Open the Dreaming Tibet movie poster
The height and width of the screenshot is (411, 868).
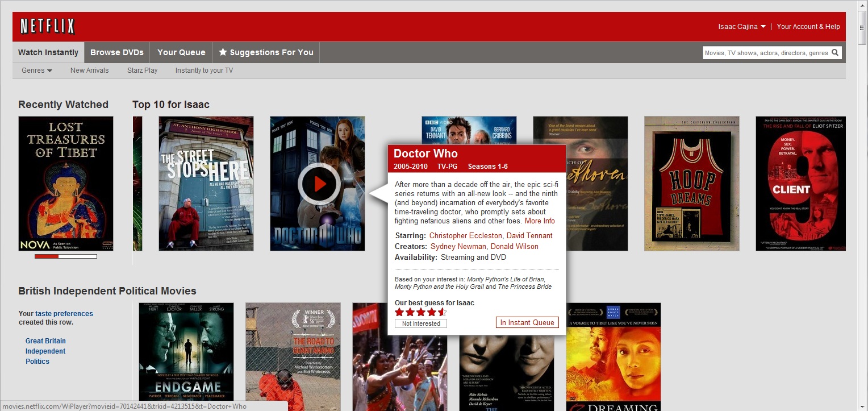614,356
